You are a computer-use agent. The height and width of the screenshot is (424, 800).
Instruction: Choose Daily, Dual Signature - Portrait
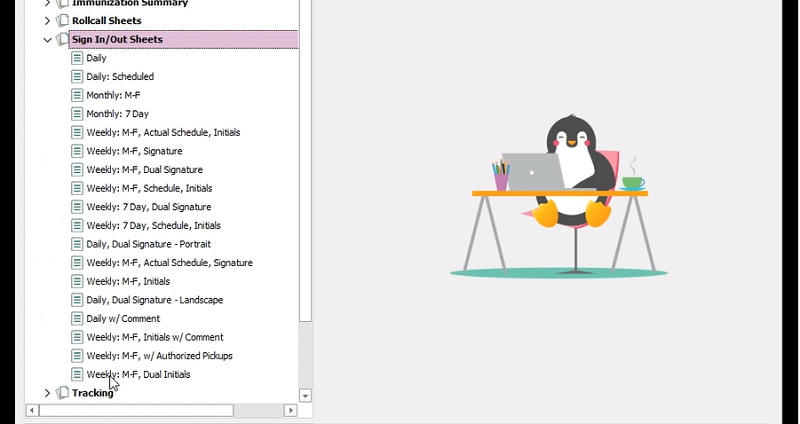[148, 244]
